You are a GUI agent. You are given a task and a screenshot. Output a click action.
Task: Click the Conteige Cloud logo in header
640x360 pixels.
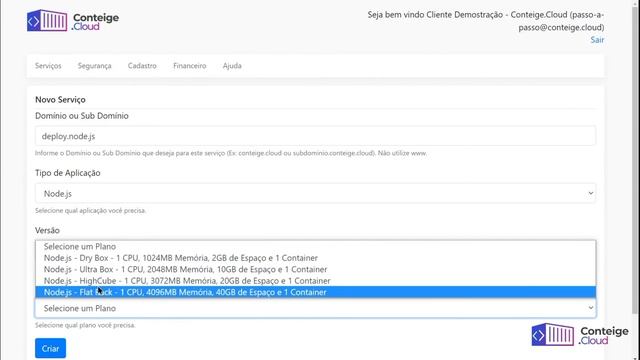pyautogui.click(x=73, y=21)
